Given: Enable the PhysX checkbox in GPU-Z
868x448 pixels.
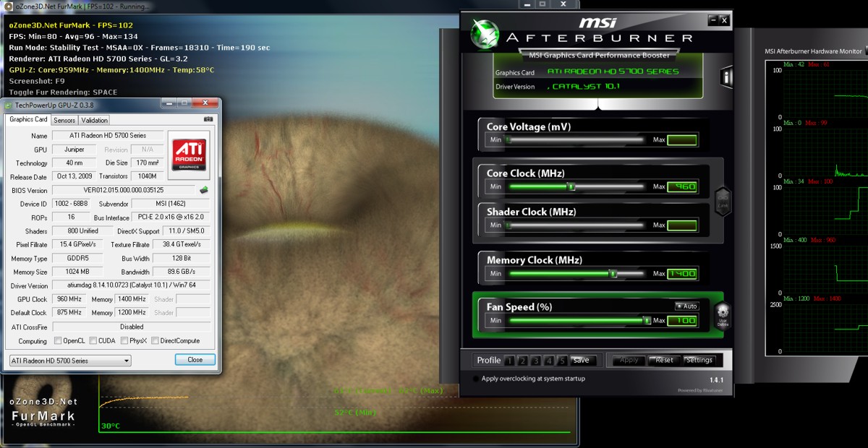Looking at the screenshot, I should pyautogui.click(x=125, y=341).
